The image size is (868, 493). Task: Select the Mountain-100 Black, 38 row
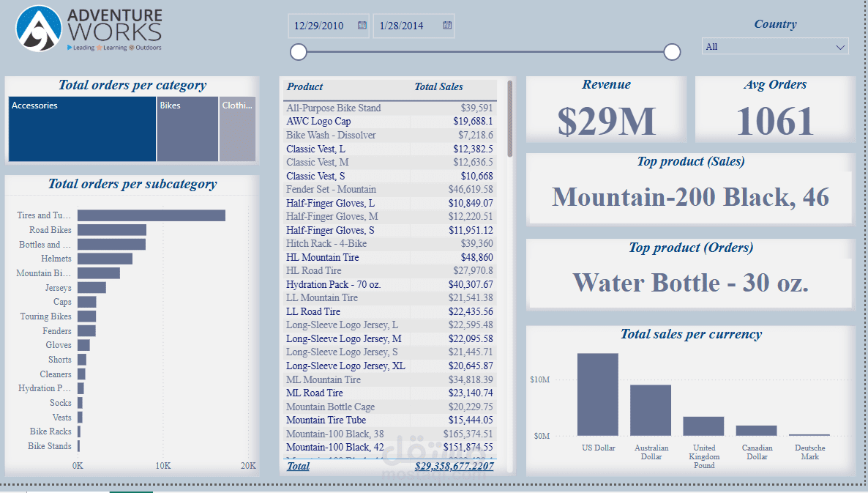click(x=389, y=434)
